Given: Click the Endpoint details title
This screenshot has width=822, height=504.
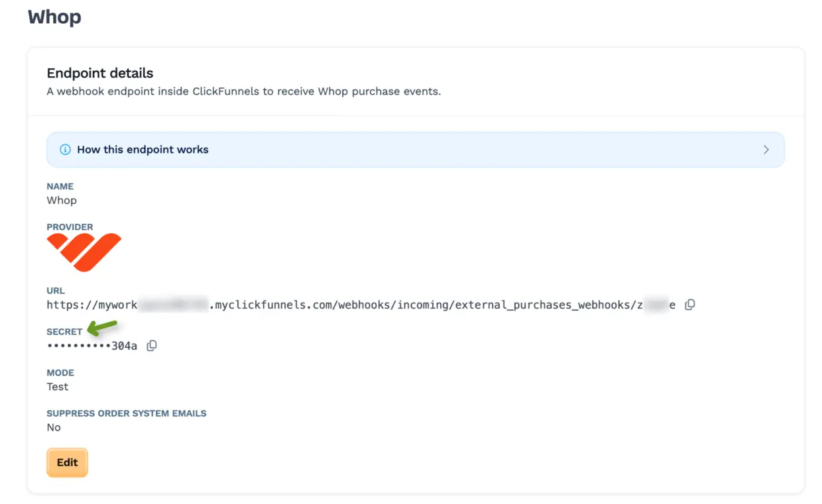Looking at the screenshot, I should [x=100, y=74].
